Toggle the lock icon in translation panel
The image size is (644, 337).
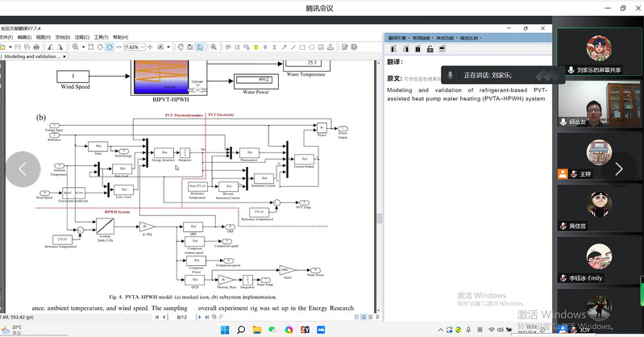[430, 49]
